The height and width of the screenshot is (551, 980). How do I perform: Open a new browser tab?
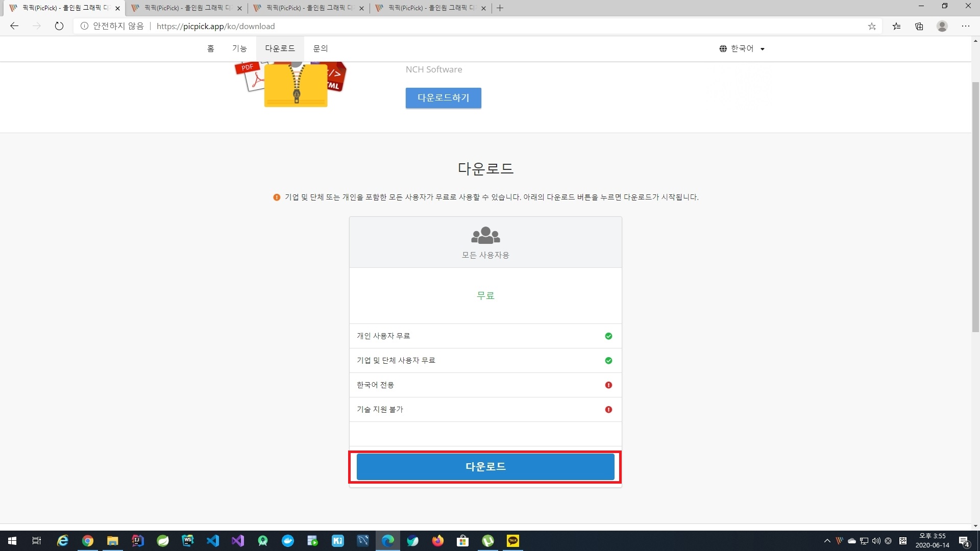coord(500,8)
